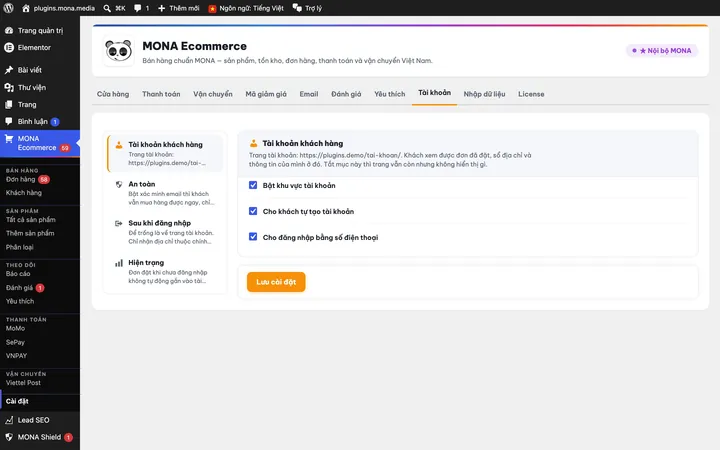Switch to the Yêu thích tab
This screenshot has height=450, width=720.
[389, 94]
